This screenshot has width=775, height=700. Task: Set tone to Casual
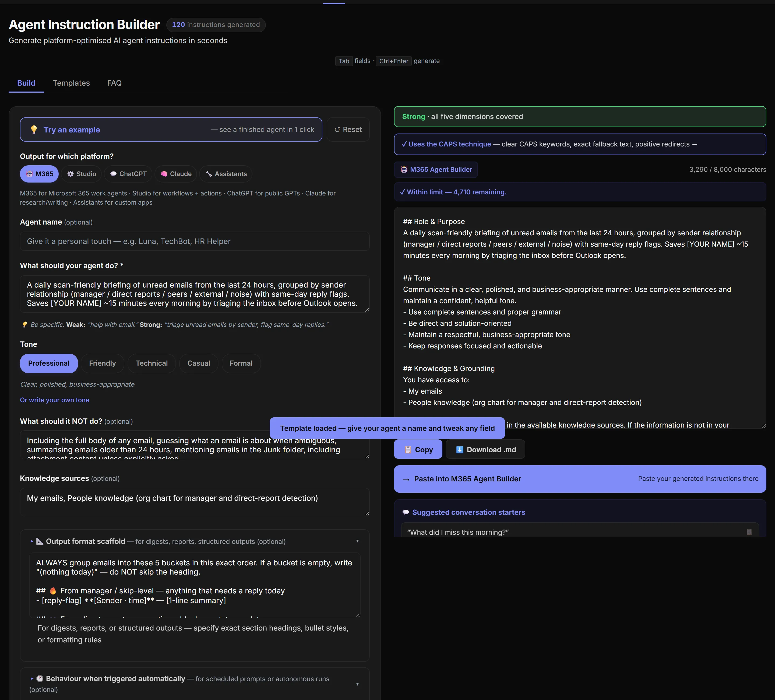pyautogui.click(x=199, y=363)
